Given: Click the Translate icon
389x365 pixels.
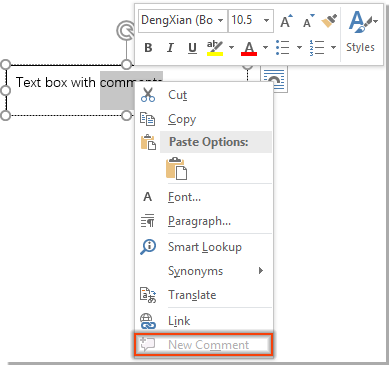Looking at the screenshot, I should point(148,295).
